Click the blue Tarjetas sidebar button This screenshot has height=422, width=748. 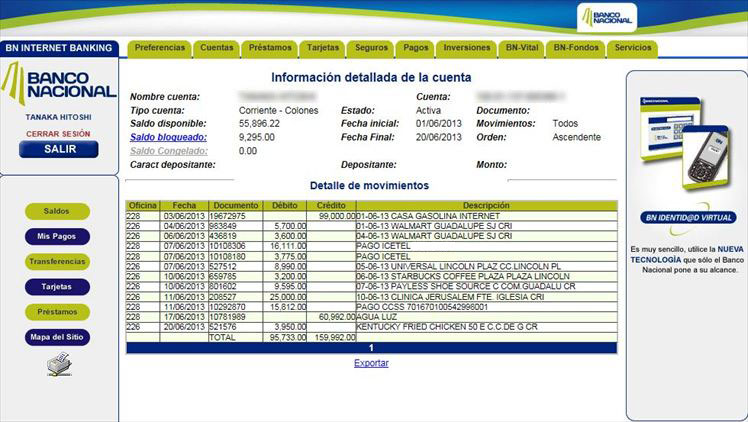57,287
